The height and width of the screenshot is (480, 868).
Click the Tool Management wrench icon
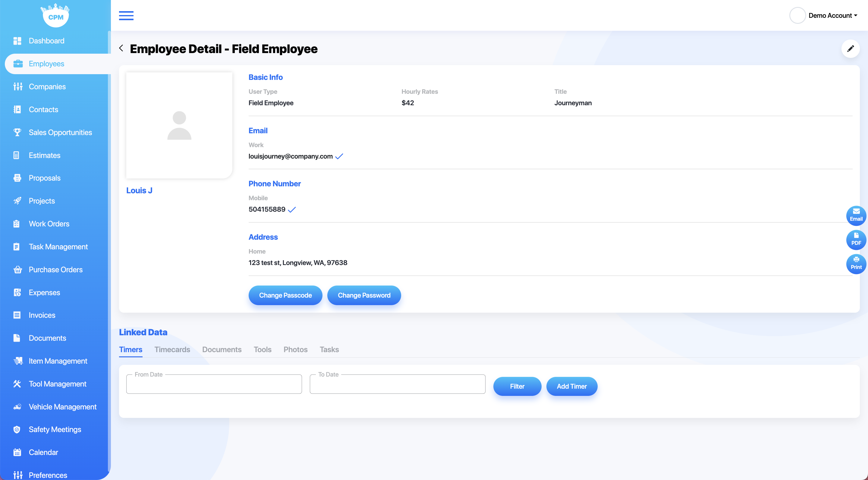(x=17, y=384)
